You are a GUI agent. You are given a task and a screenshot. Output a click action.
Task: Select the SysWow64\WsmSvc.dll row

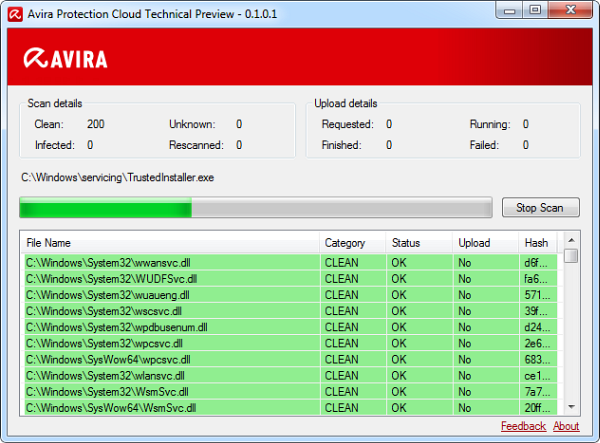pyautogui.click(x=291, y=407)
